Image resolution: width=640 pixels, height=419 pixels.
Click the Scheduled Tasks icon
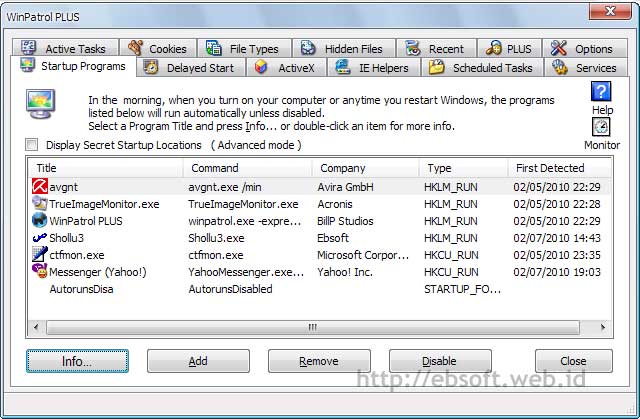[436, 67]
